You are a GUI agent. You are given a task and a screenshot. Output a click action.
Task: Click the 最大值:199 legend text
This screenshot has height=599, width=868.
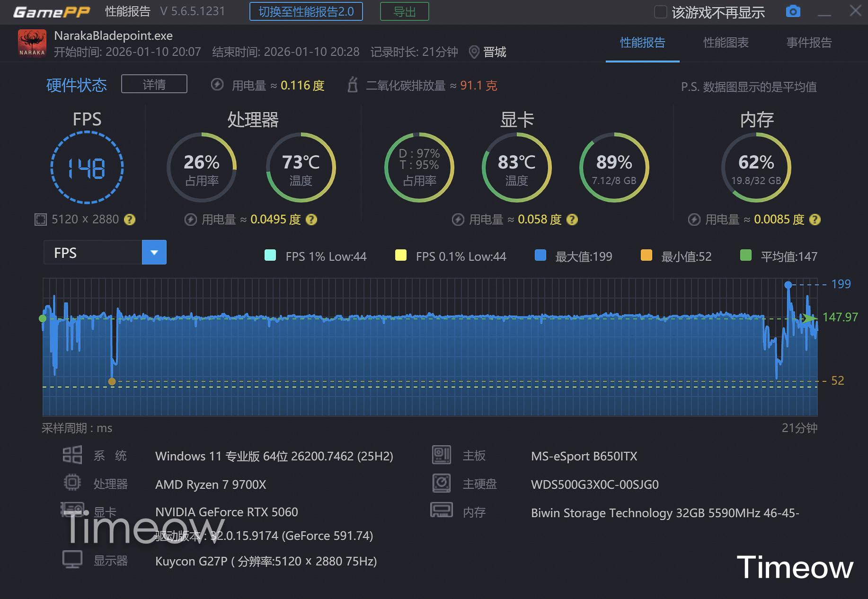point(584,256)
